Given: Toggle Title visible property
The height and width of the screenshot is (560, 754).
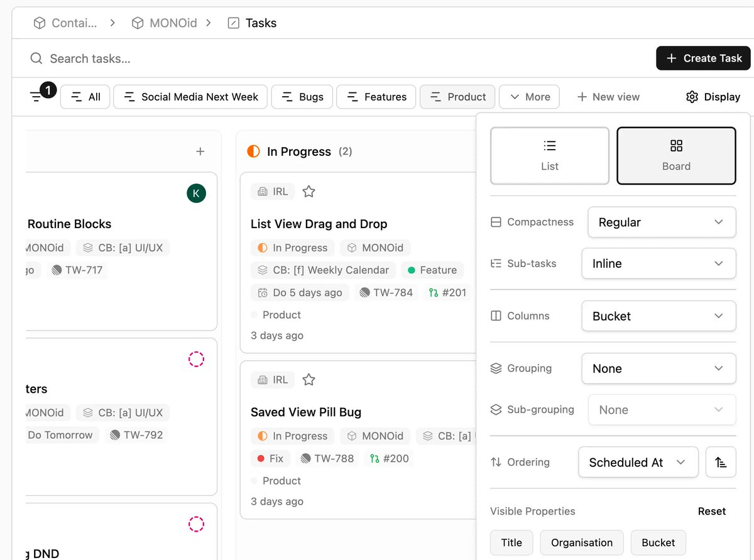Looking at the screenshot, I should coord(511,543).
